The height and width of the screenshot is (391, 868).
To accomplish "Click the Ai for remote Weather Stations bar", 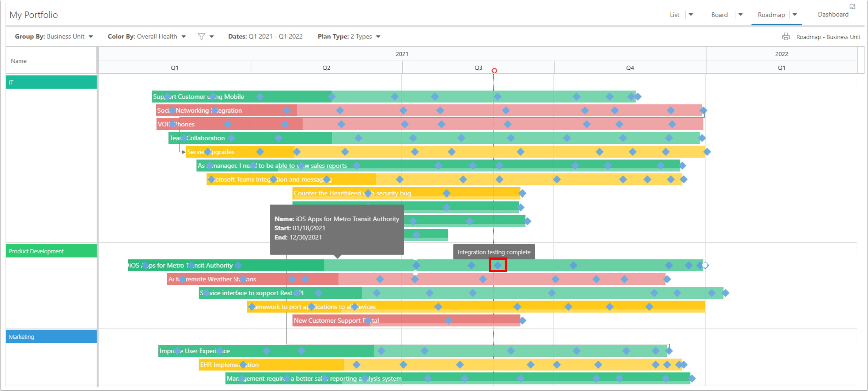I will 416,279.
